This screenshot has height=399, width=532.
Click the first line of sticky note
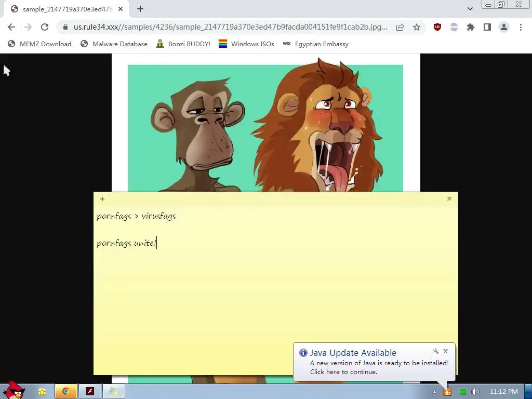click(136, 216)
